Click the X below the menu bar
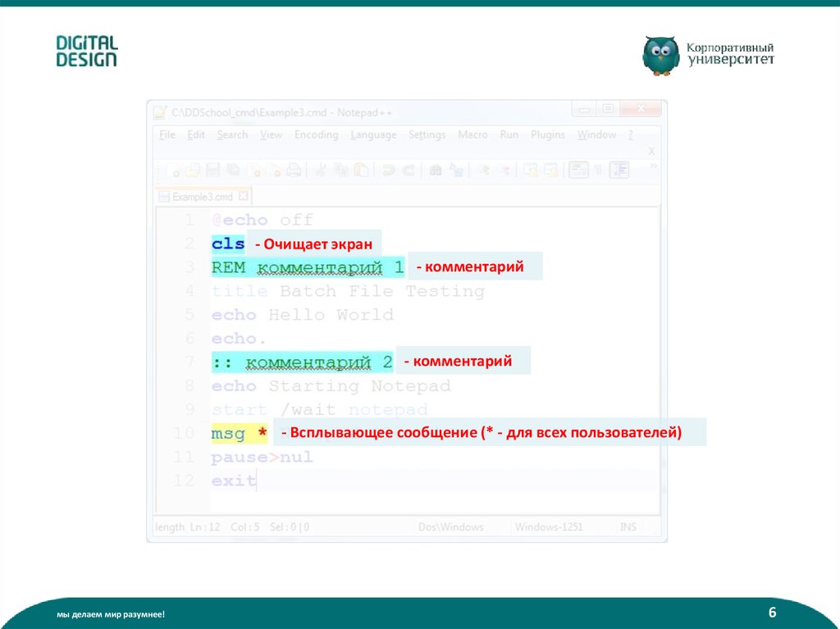Screen dimensions: 840x629 coord(651,151)
